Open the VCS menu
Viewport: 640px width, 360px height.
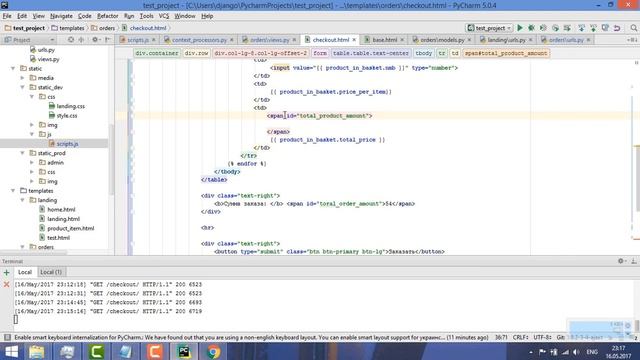[164, 16]
